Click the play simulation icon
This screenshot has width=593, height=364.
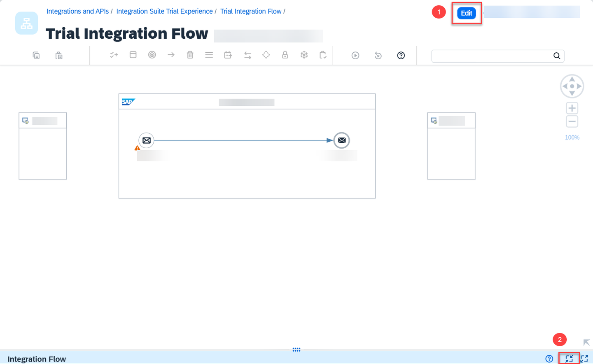pos(355,55)
